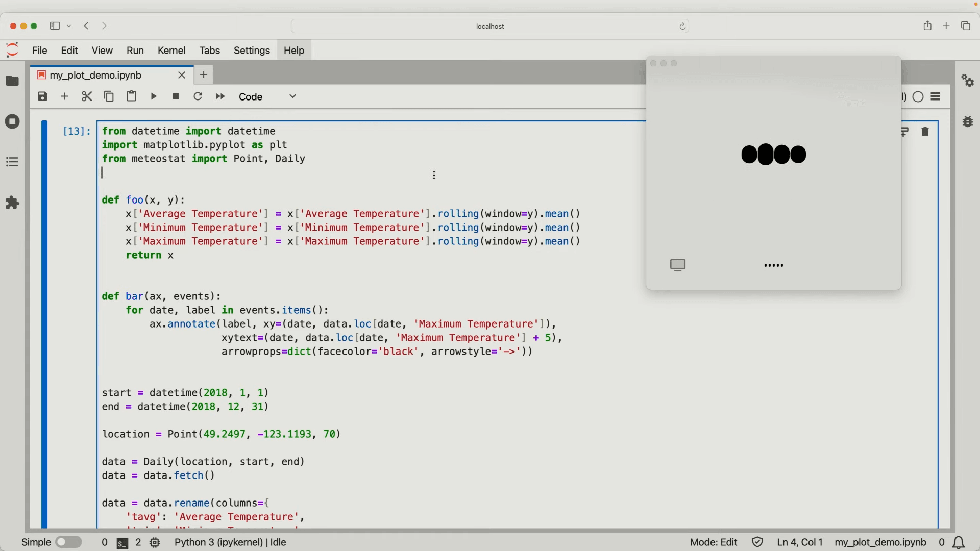Image resolution: width=980 pixels, height=551 pixels.
Task: Click the kernel status circle indicator
Action: (918, 97)
